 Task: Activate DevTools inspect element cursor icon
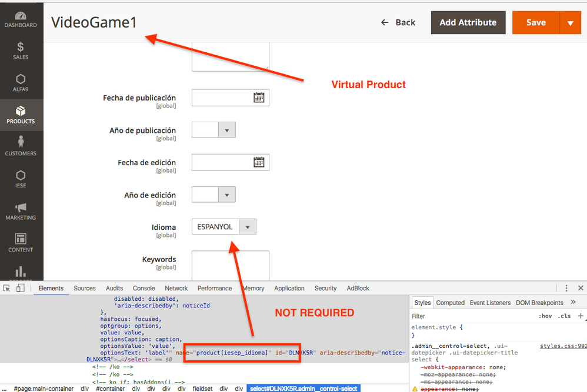[7, 288]
